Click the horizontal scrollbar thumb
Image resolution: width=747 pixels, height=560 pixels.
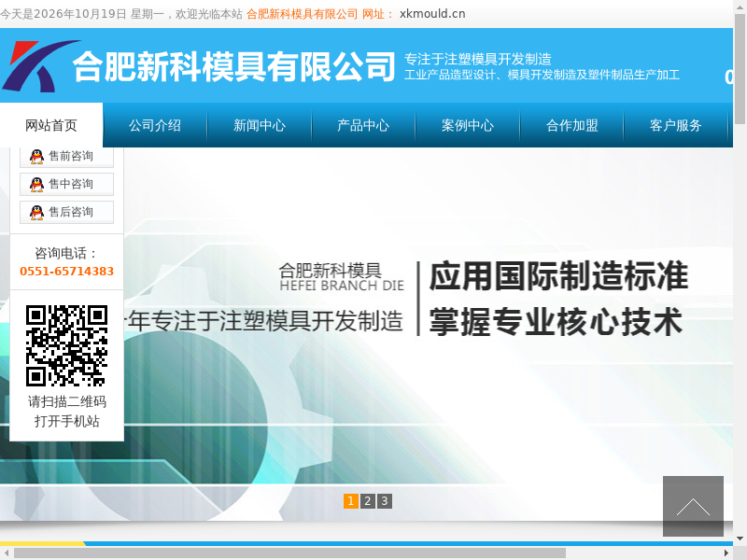coord(290,553)
